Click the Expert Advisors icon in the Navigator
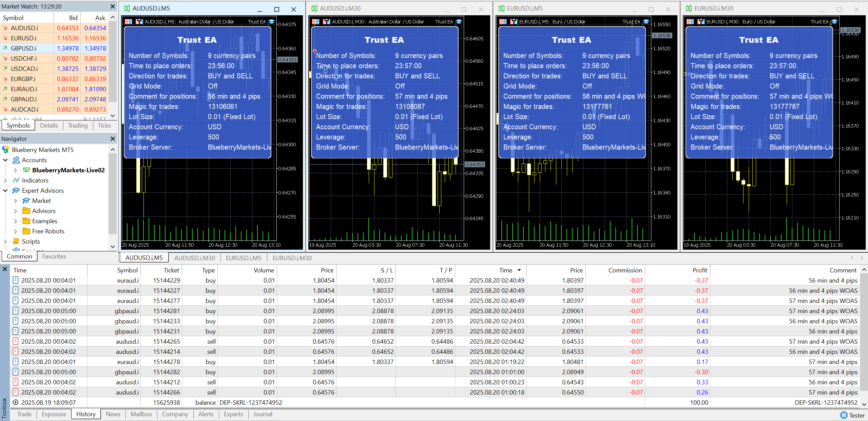The width and height of the screenshot is (868, 421). [16, 190]
